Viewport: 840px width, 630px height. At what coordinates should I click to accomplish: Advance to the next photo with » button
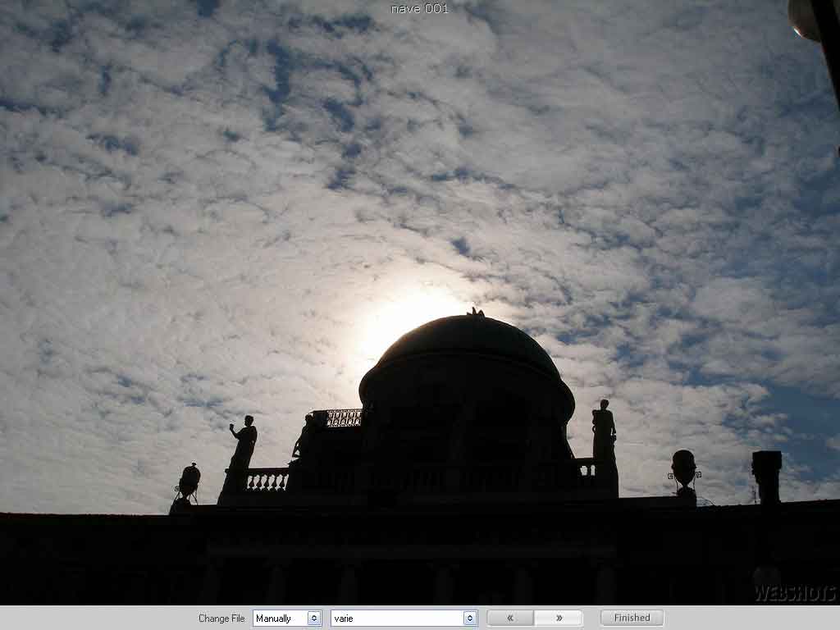(x=559, y=618)
